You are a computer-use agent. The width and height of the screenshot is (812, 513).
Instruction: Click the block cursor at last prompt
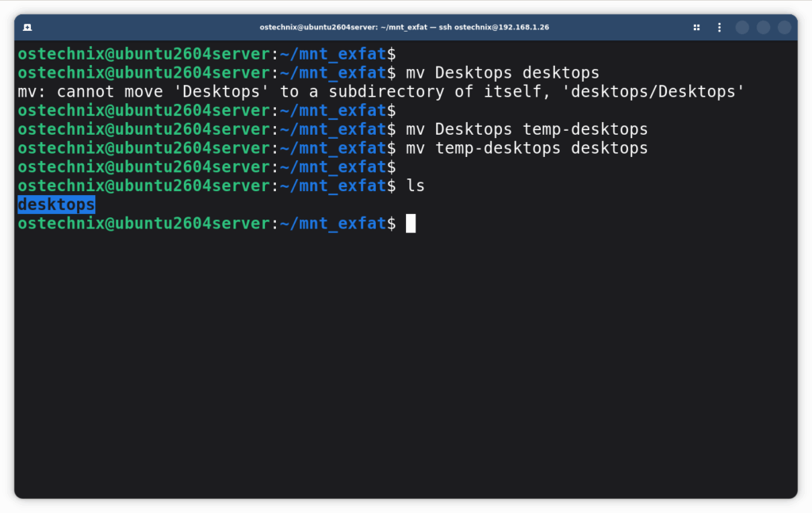coord(411,224)
